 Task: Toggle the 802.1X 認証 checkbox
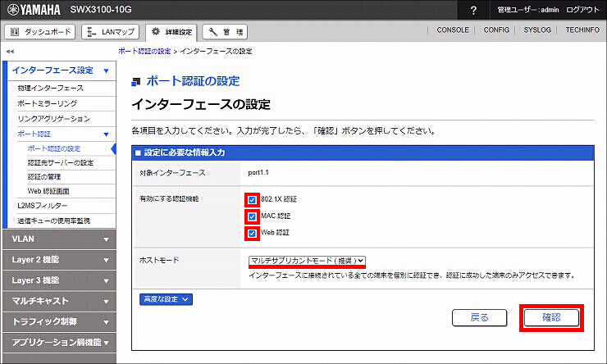point(252,200)
